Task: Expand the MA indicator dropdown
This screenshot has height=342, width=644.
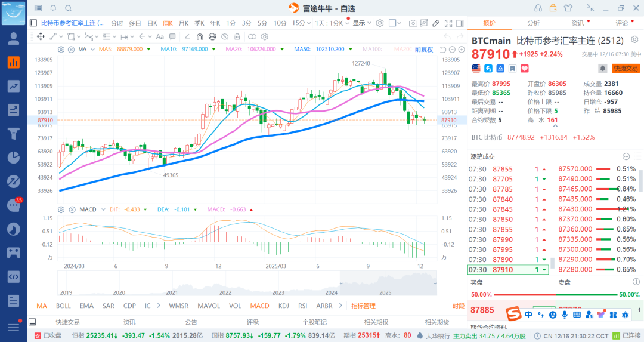Action: [x=93, y=50]
